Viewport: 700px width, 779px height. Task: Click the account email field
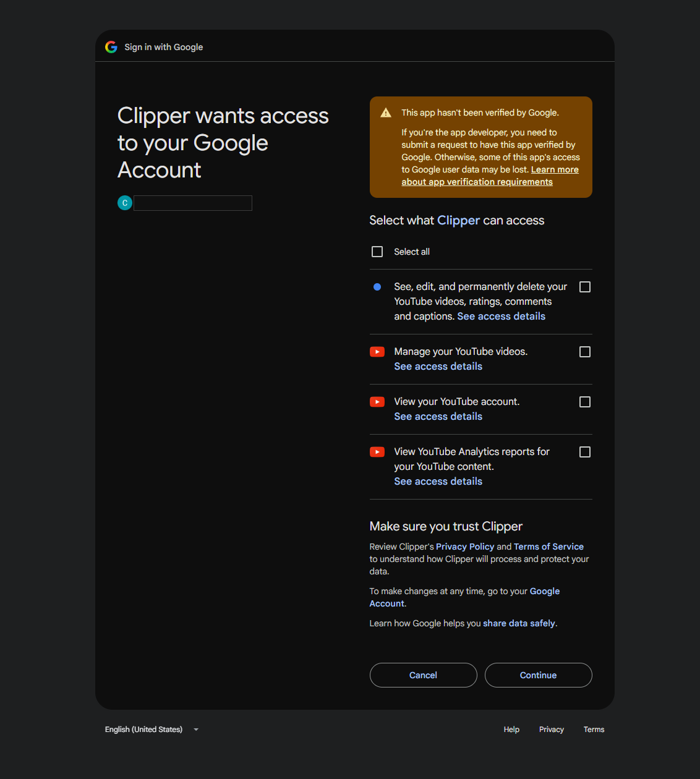pos(193,203)
